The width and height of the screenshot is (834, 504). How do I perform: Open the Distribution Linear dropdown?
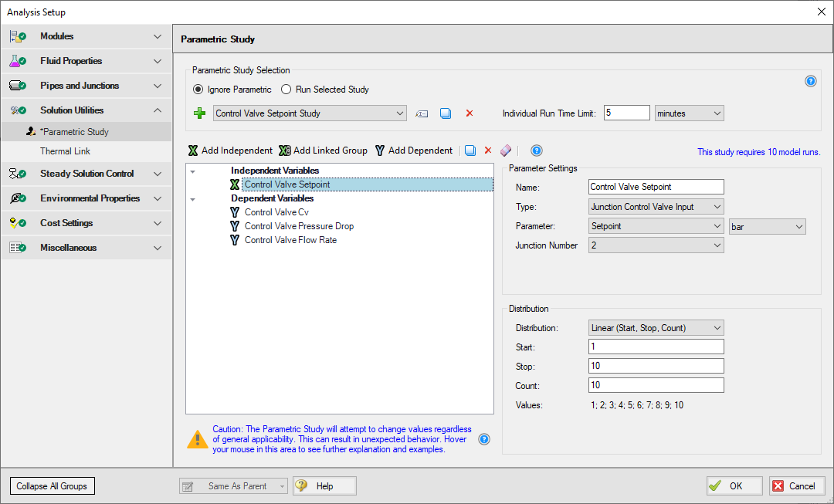(x=656, y=328)
